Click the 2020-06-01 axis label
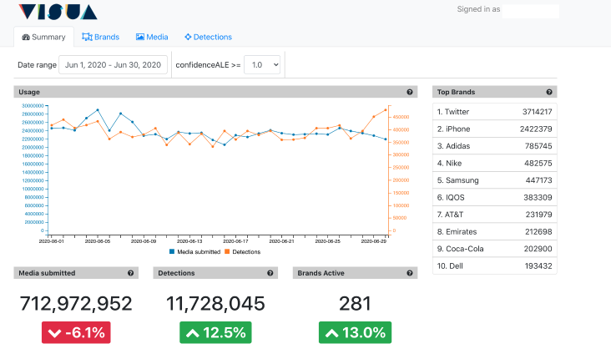This screenshot has width=611, height=364. 51,241
